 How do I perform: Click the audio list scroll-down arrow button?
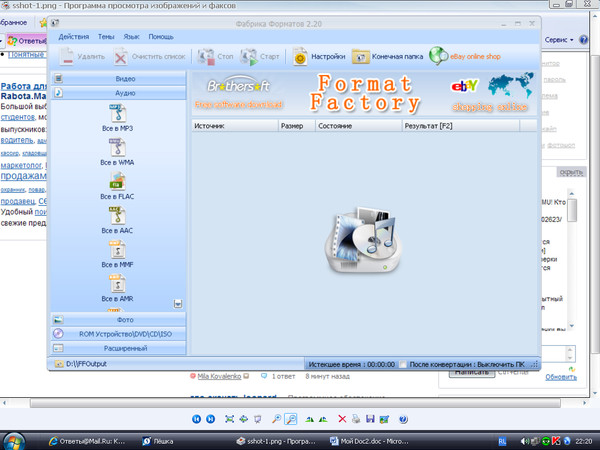pos(178,304)
